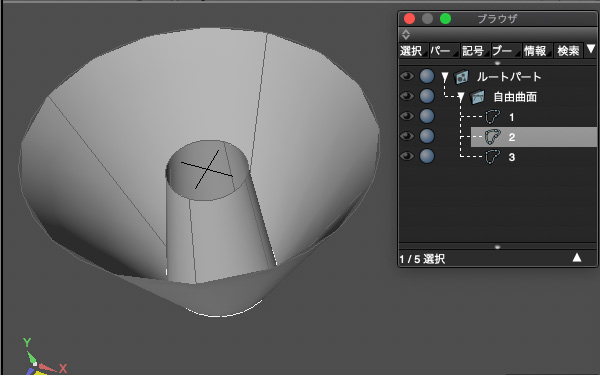Open the 記号 menu in browser
Image resolution: width=600 pixels, height=375 pixels.
pos(475,51)
